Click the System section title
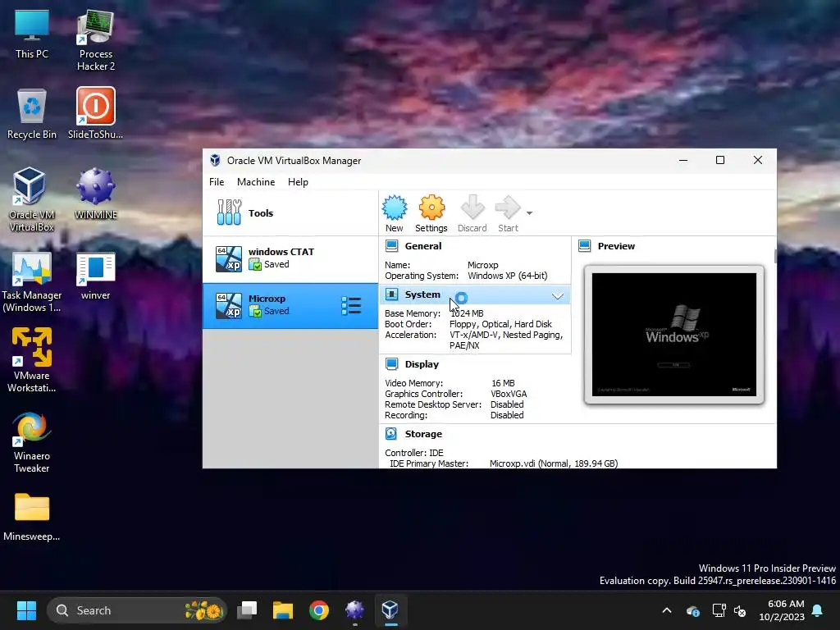 point(422,294)
